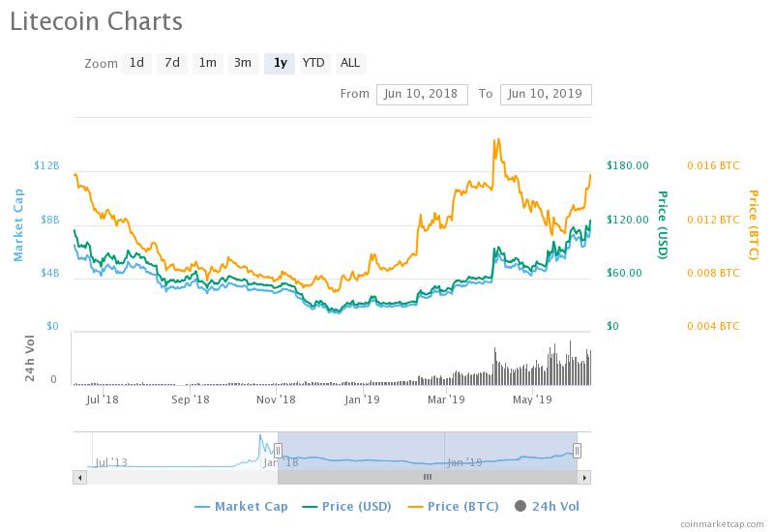Set zoom to 7d
The height and width of the screenshot is (532, 774).
172,63
